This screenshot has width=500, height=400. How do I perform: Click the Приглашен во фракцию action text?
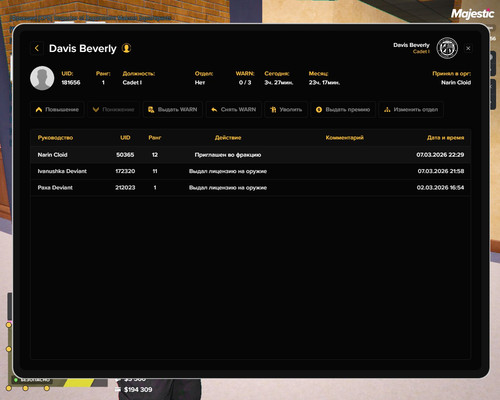coord(228,155)
